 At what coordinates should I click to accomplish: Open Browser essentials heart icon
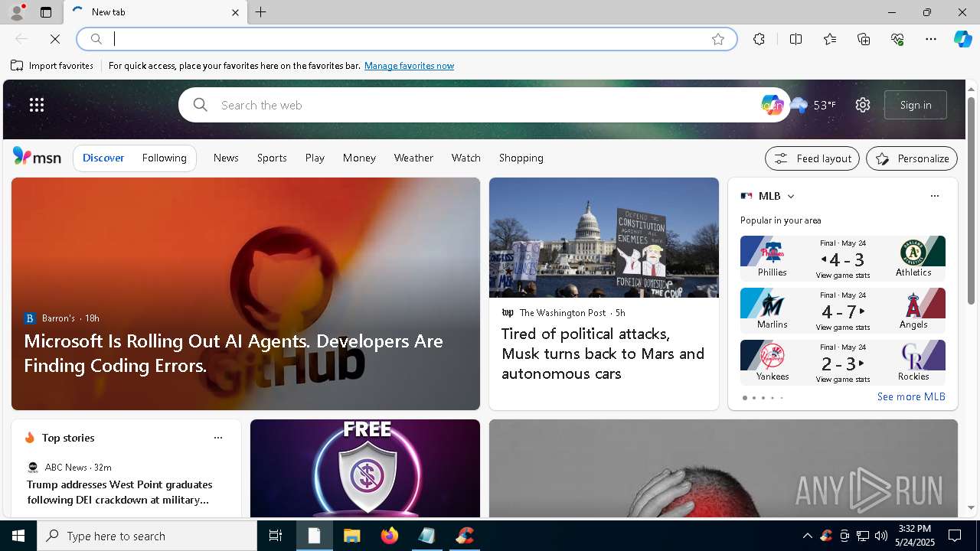coord(897,39)
